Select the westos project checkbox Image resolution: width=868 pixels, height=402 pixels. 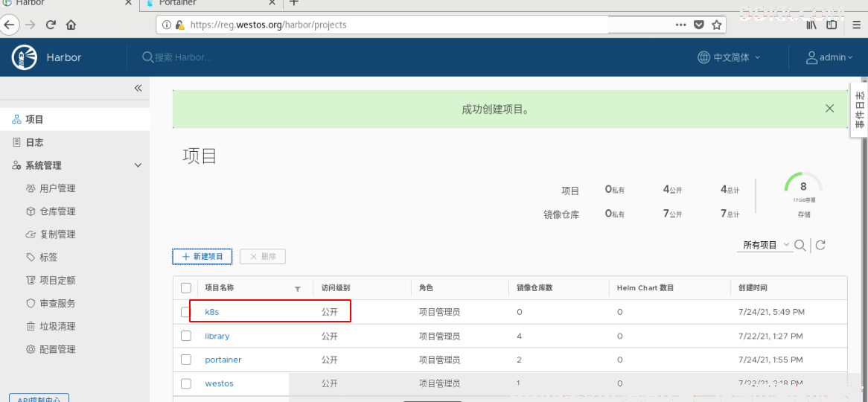186,383
